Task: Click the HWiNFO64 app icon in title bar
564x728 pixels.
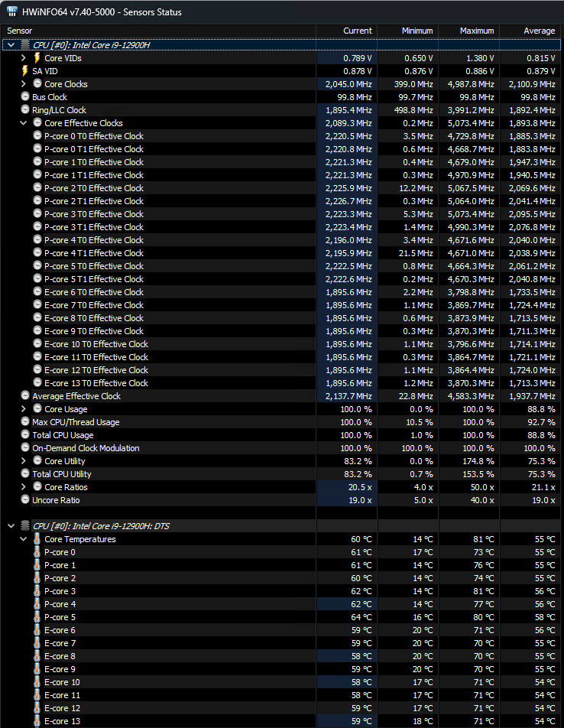Action: pyautogui.click(x=12, y=11)
